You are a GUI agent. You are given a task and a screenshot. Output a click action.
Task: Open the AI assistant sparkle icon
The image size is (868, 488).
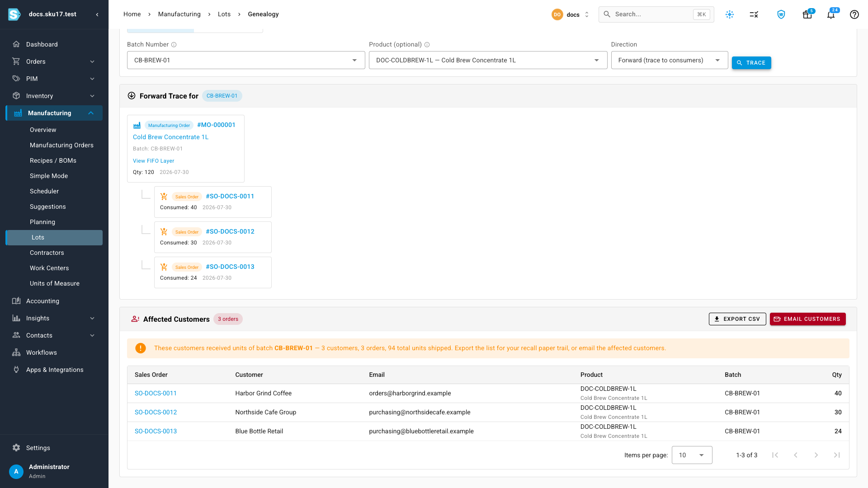[x=730, y=14]
